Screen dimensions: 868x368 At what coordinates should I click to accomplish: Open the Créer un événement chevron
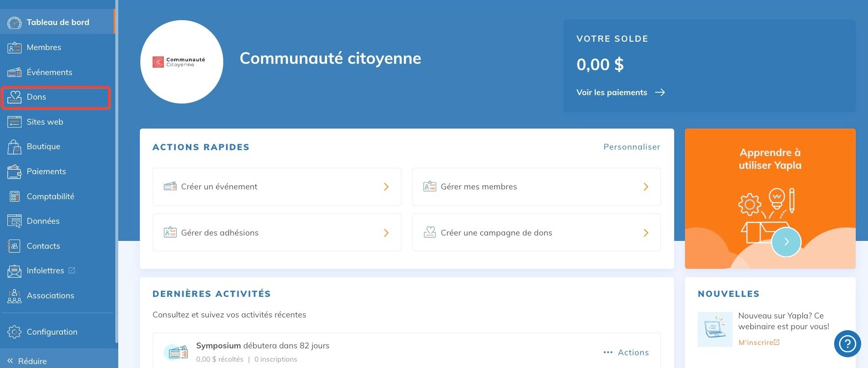tap(386, 187)
